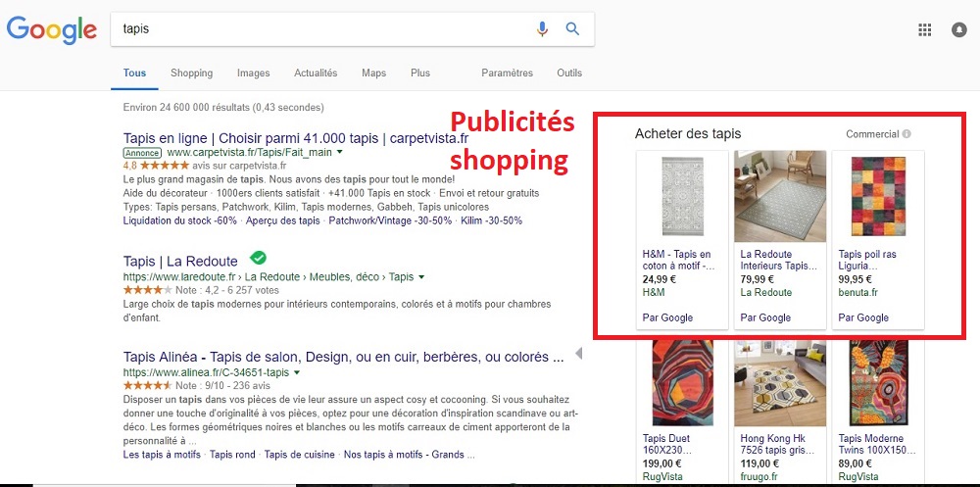Open the Outils menu
Viewport: 980px width, 487px height.
[x=568, y=73]
